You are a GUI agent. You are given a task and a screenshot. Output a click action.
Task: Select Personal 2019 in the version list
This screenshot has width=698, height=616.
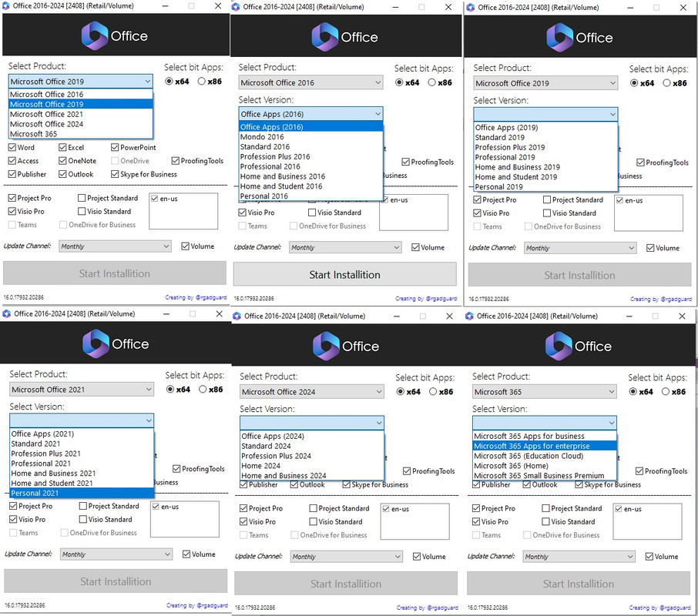[x=545, y=187]
